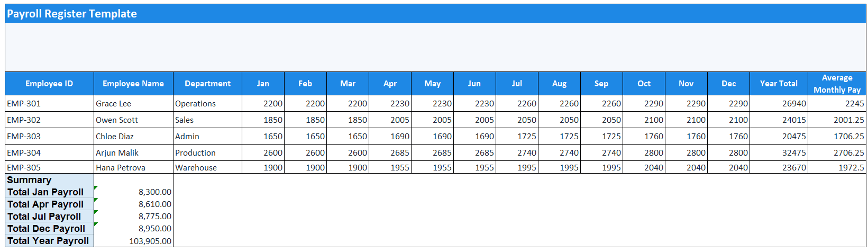Click employee name Hana Petrova
This screenshot has height=252, width=868.
[133, 167]
